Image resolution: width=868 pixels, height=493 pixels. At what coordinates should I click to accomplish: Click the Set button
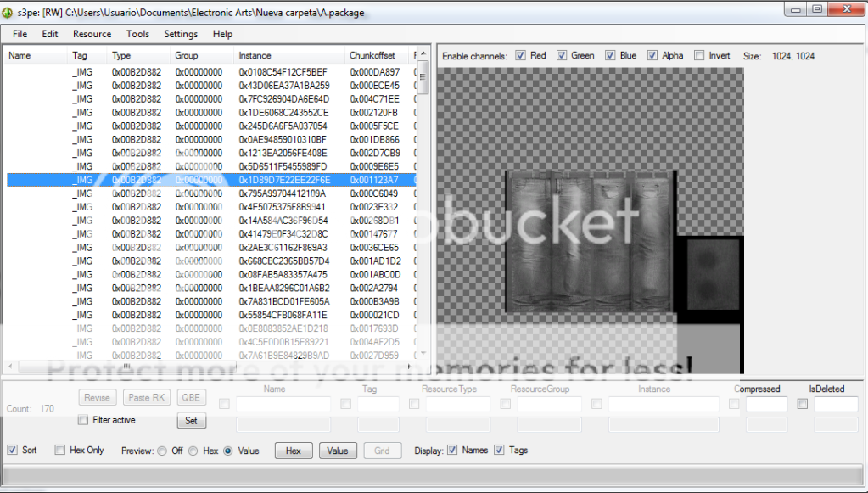pos(191,420)
